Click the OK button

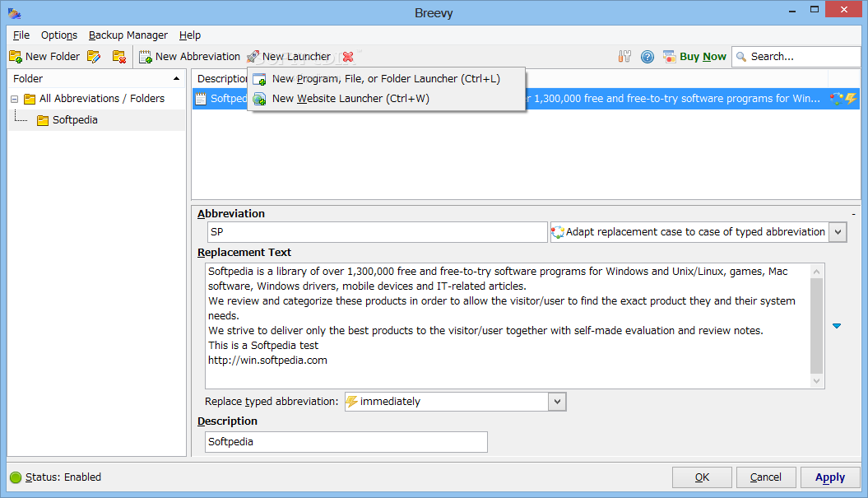click(x=702, y=477)
